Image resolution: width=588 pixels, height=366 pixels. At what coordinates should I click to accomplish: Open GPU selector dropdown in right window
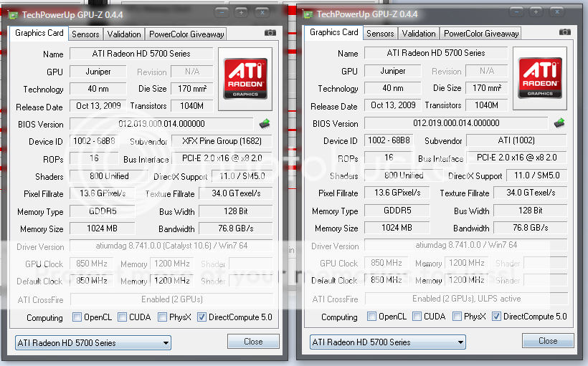pyautogui.click(x=388, y=342)
